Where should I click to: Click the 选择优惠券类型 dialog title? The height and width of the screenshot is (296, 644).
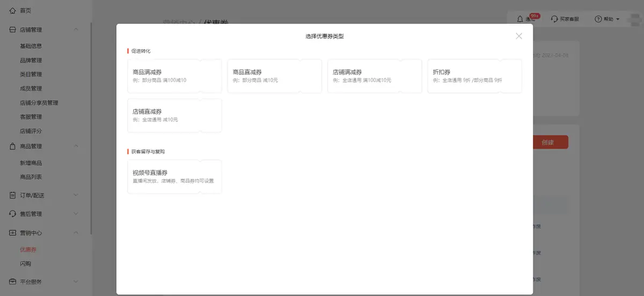[x=325, y=36]
